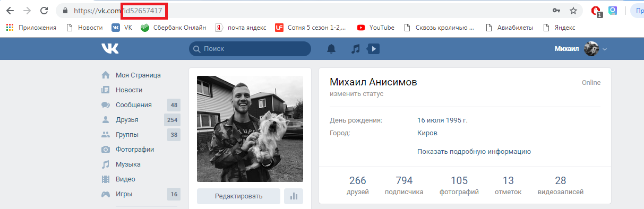Click the key icon in address bar
Image resolution: width=644 pixels, height=209 pixels.
[556, 10]
